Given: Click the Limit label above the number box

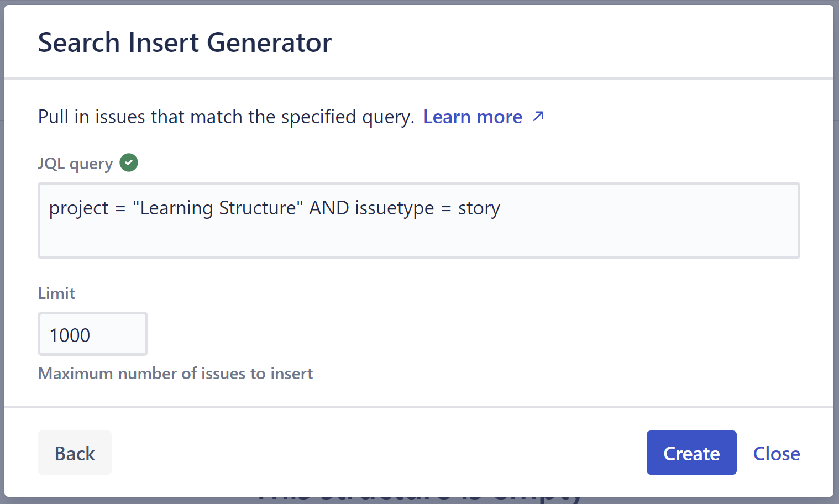Looking at the screenshot, I should click(x=56, y=293).
